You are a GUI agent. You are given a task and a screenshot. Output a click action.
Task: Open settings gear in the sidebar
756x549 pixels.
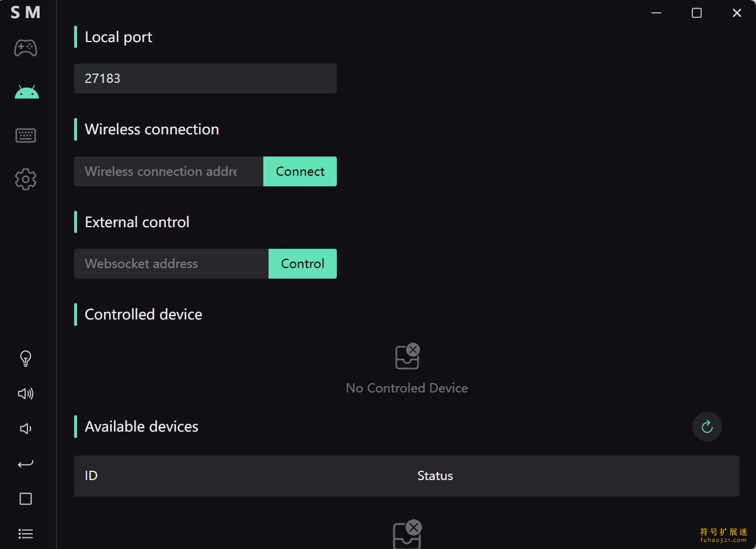click(26, 179)
